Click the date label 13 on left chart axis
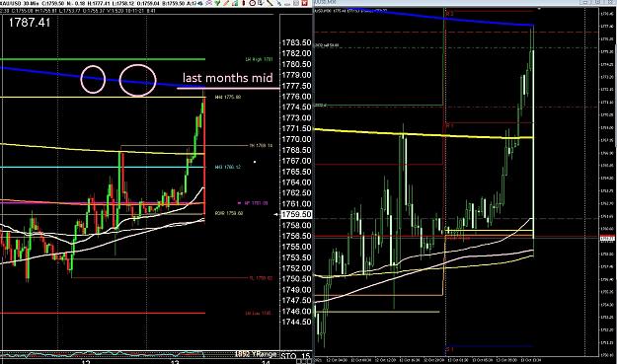This screenshot has width=617, height=364. click(x=175, y=362)
